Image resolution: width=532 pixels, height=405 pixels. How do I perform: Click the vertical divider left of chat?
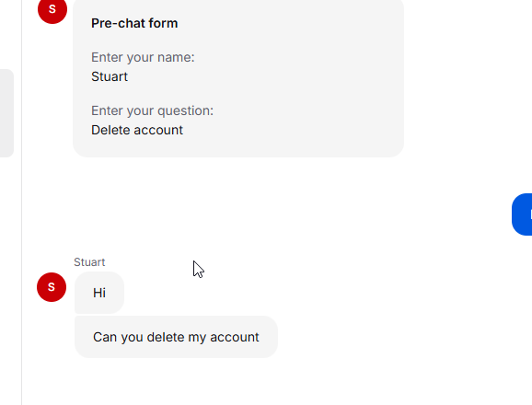click(22, 202)
